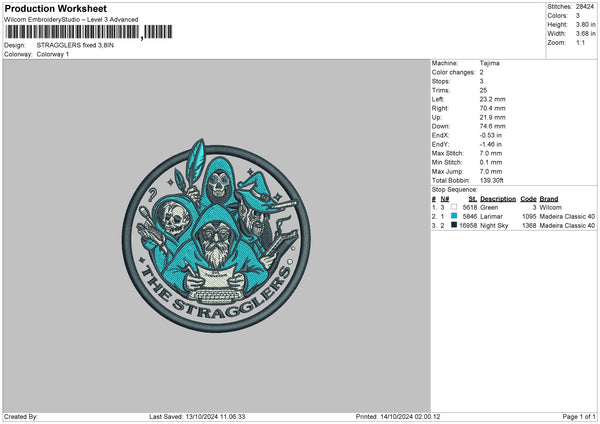Click the Stops value 3
Image resolution: width=600 pixels, height=424 pixels.
click(481, 81)
